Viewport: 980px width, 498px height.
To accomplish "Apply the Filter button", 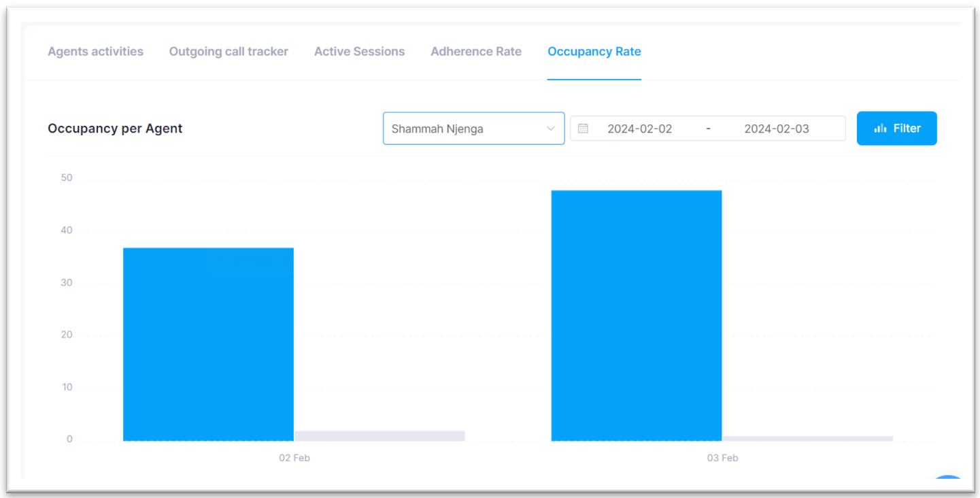I will (x=896, y=129).
